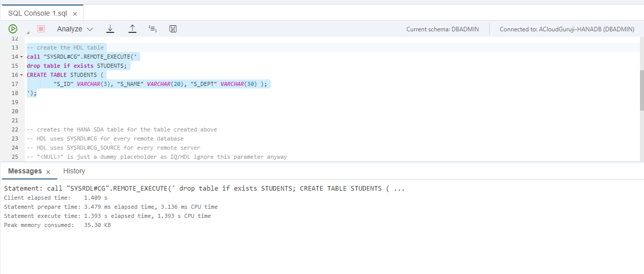
Task: Run the SQL statement with green play icon
Action: coord(13,29)
